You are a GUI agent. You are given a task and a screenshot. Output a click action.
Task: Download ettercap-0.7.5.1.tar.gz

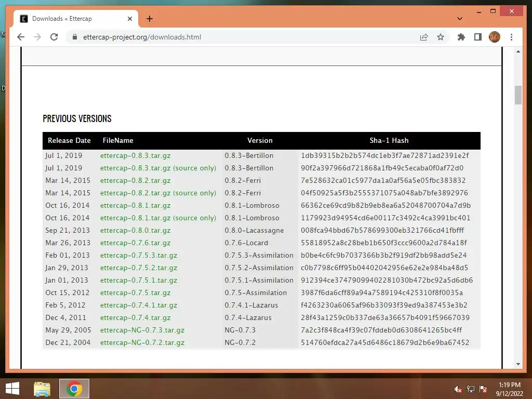click(138, 280)
